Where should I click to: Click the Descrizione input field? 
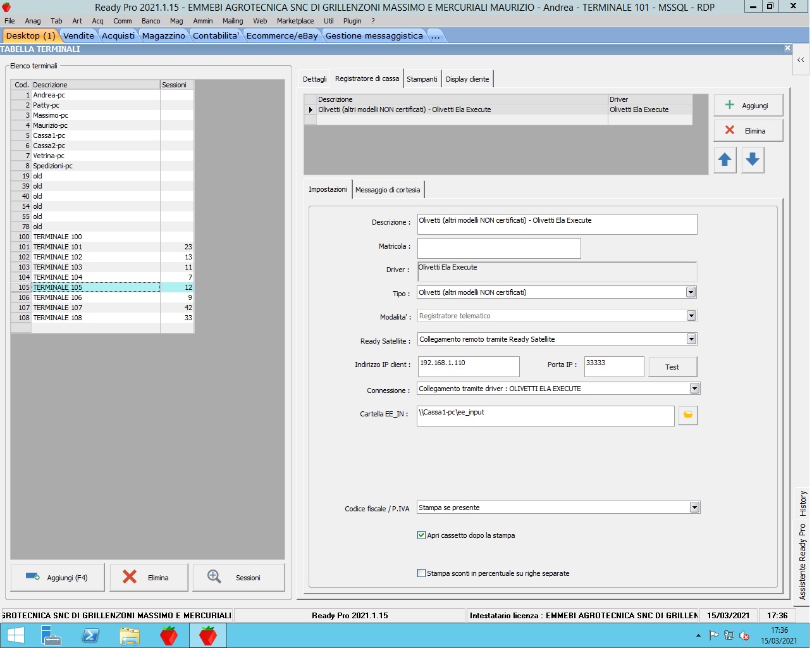(557, 224)
